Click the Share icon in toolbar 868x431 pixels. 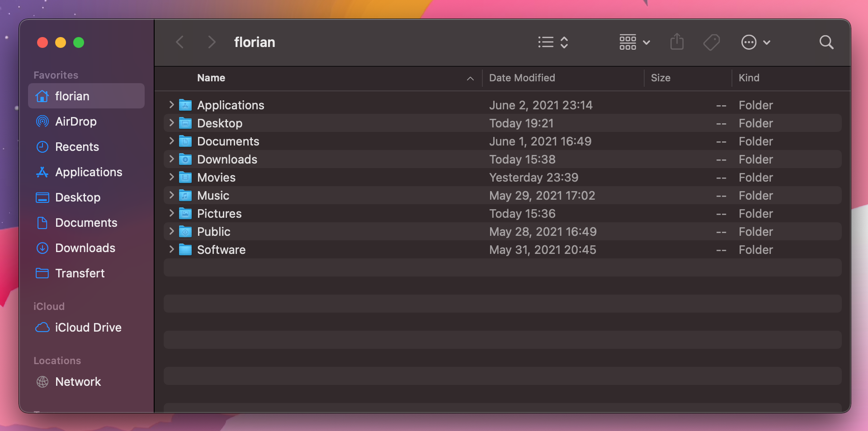pyautogui.click(x=676, y=42)
